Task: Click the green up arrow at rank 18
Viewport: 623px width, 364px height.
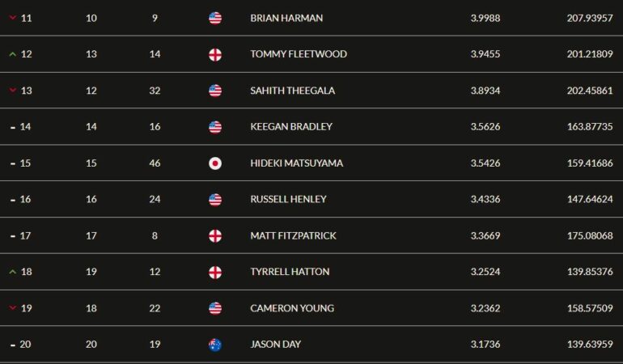Action: pyautogui.click(x=13, y=272)
